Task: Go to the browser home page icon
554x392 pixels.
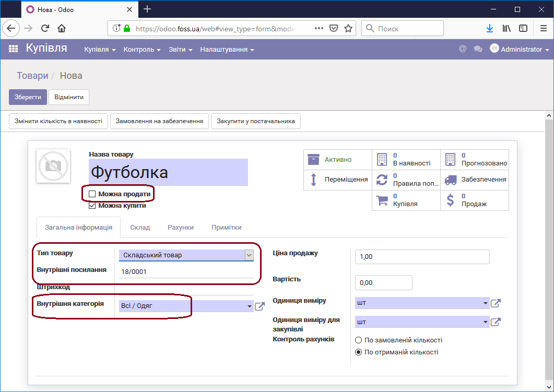Action: pyautogui.click(x=62, y=28)
